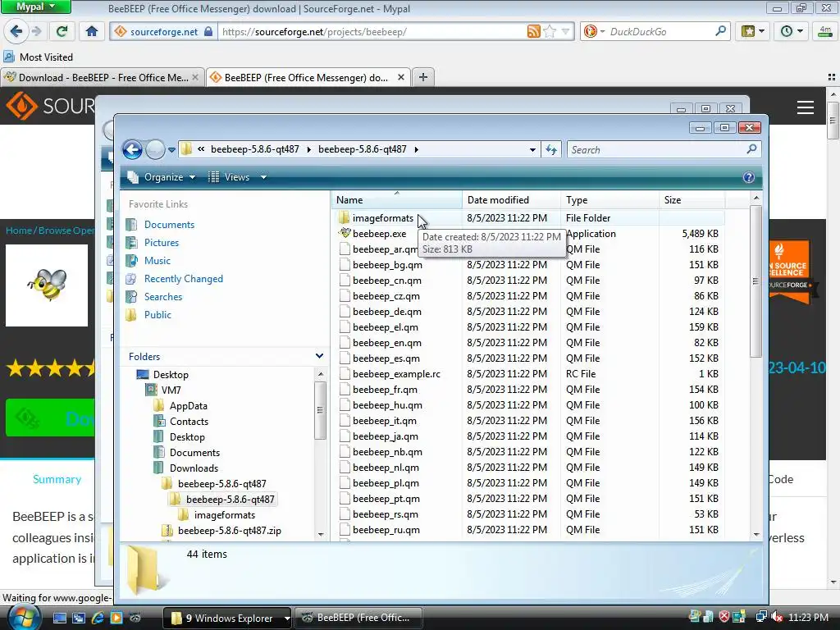Viewport: 840px width, 630px height.
Task: Click the volume muted tray icon
Action: tap(776, 617)
